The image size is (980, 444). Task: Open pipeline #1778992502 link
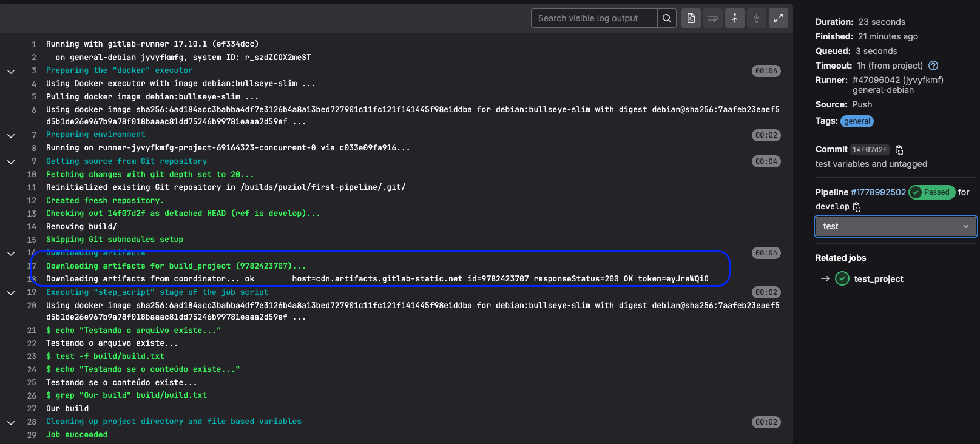click(x=878, y=192)
